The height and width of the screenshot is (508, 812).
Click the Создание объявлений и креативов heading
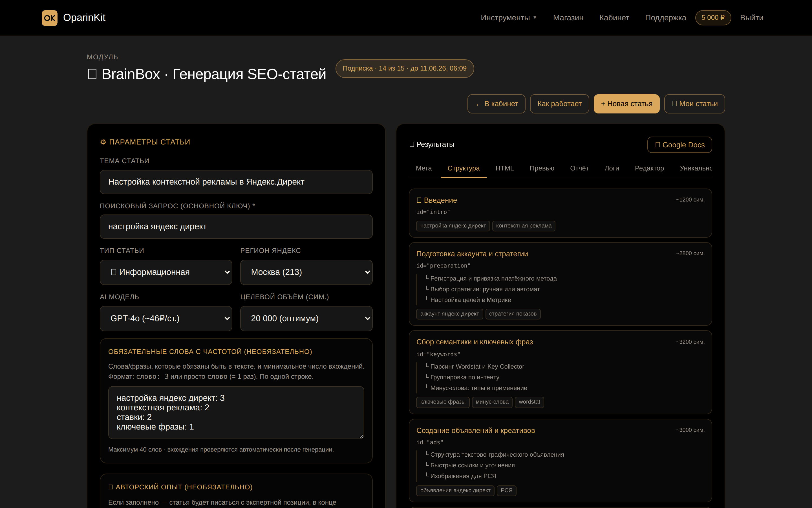coord(475,431)
